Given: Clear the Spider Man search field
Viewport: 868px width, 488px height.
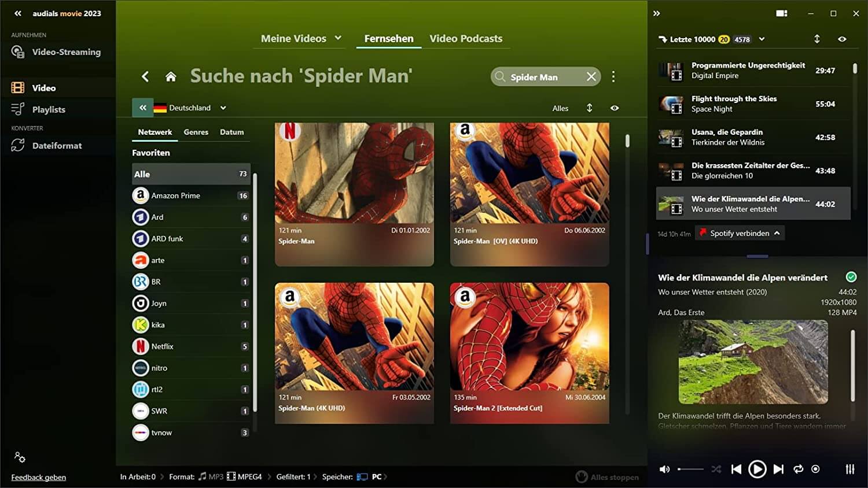Looking at the screenshot, I should point(591,77).
